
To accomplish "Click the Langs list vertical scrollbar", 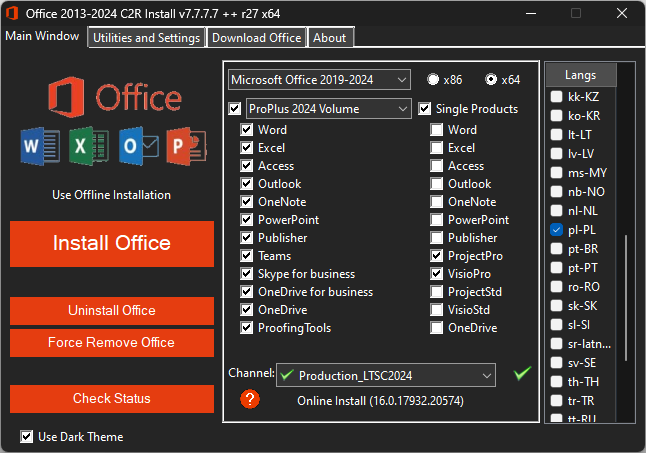I will [x=626, y=297].
